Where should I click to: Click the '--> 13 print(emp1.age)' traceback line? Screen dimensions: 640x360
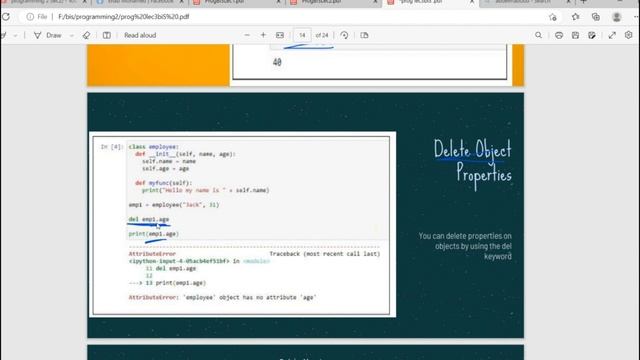[167, 283]
